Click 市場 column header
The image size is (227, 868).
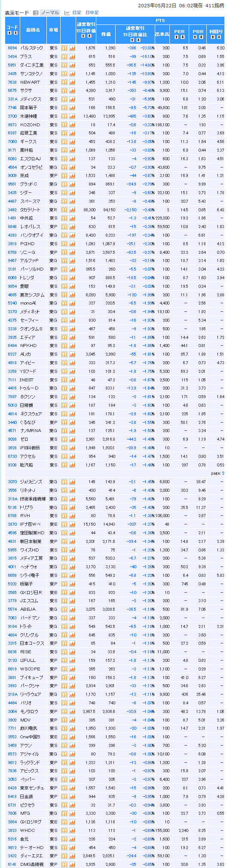click(x=53, y=30)
